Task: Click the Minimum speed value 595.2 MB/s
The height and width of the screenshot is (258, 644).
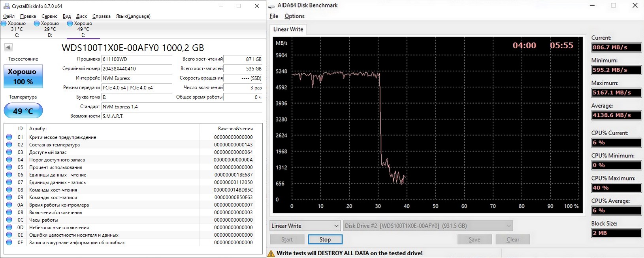Action: point(616,70)
